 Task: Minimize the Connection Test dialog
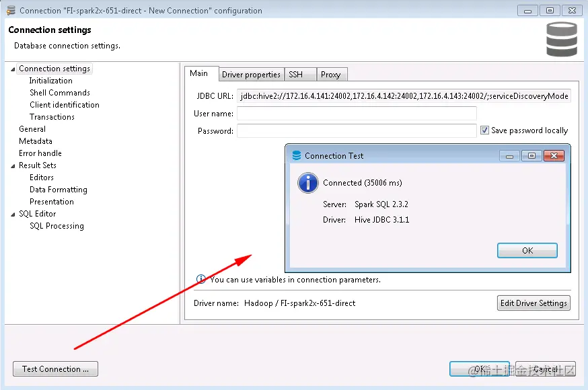[509, 155]
